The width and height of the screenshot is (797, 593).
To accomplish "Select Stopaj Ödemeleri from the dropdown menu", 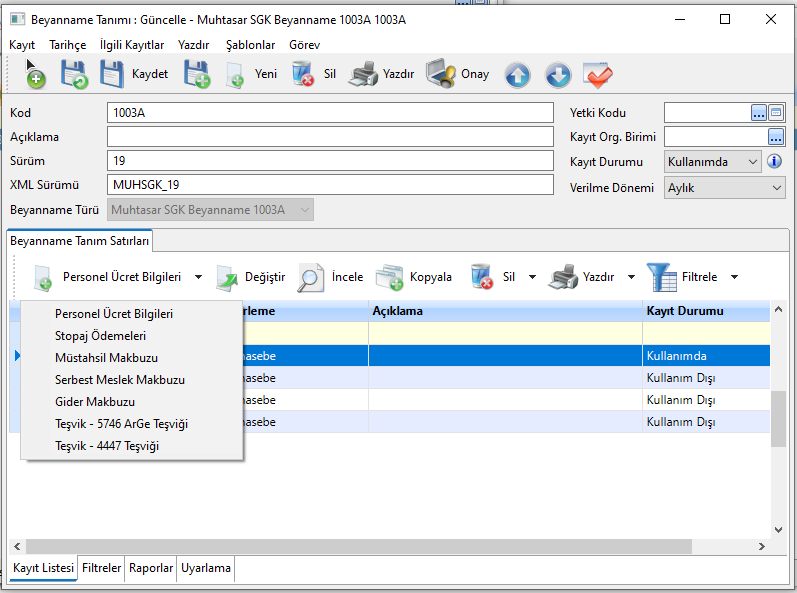I will click(x=100, y=336).
